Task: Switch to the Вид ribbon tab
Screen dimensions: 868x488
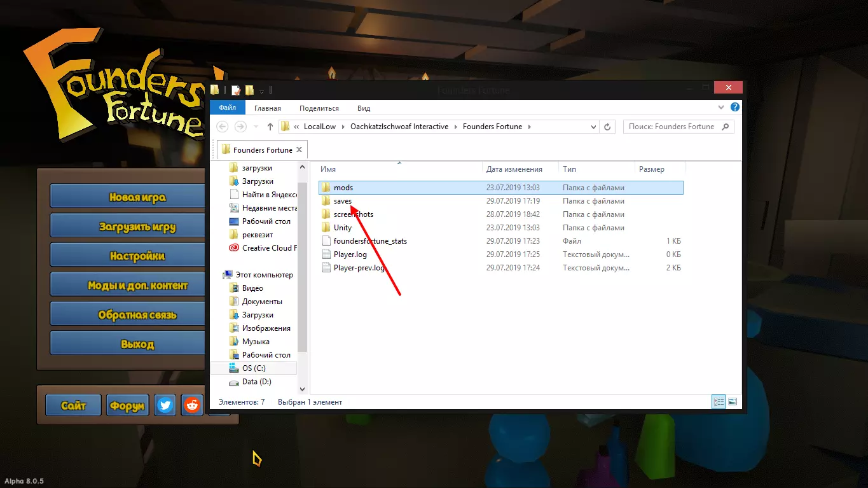Action: click(363, 108)
